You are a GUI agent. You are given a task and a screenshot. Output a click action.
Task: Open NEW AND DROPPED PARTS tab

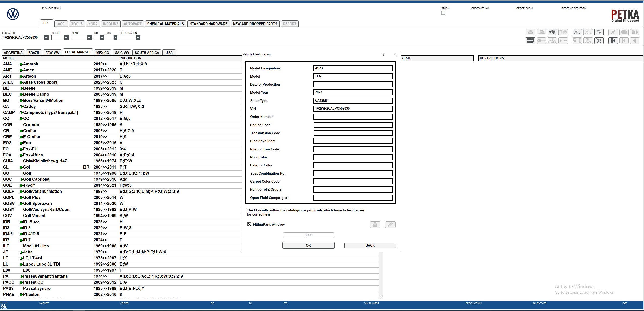[x=255, y=24]
